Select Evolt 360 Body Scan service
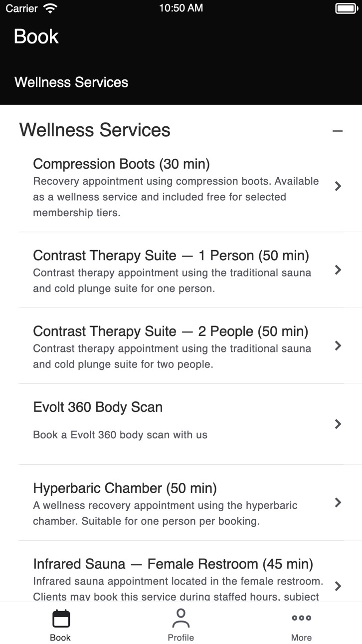This screenshot has width=362, height=644. click(98, 407)
